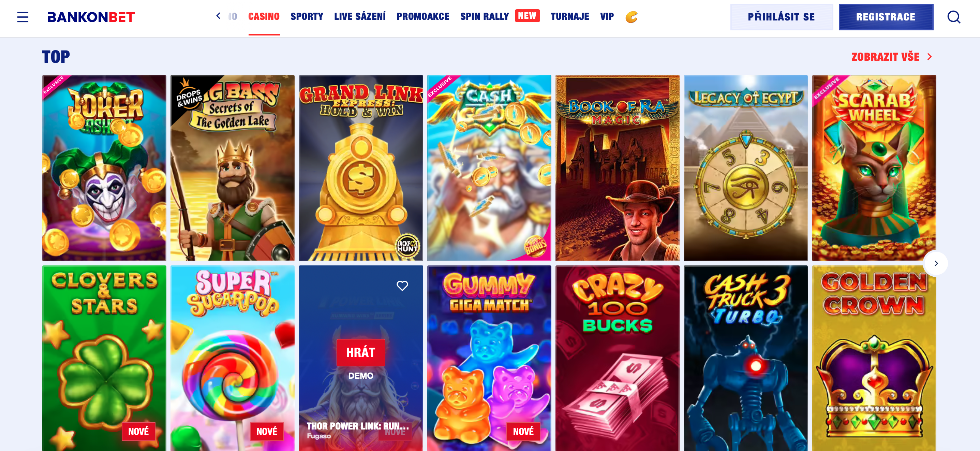Open the hamburger menu
This screenshot has height=451, width=980.
(x=23, y=17)
